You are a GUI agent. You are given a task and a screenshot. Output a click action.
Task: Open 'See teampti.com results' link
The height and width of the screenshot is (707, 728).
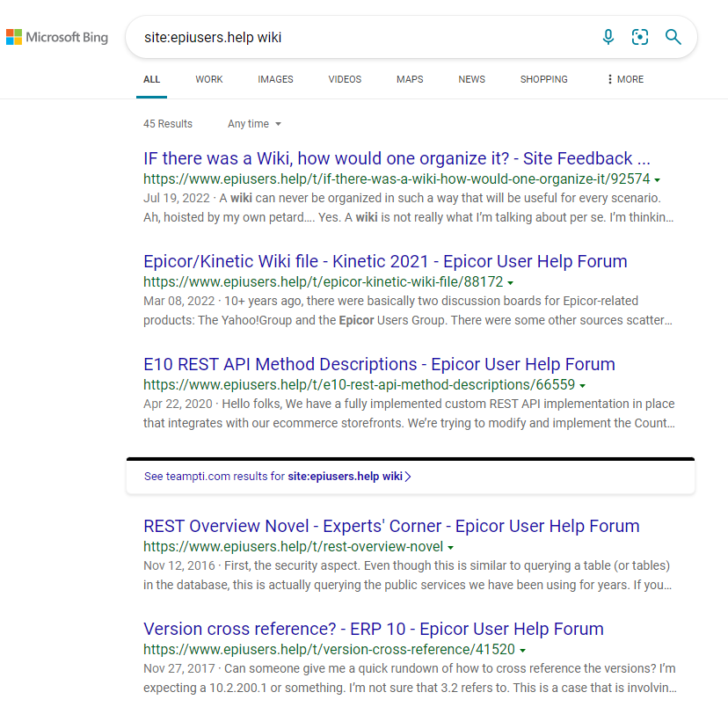point(278,477)
